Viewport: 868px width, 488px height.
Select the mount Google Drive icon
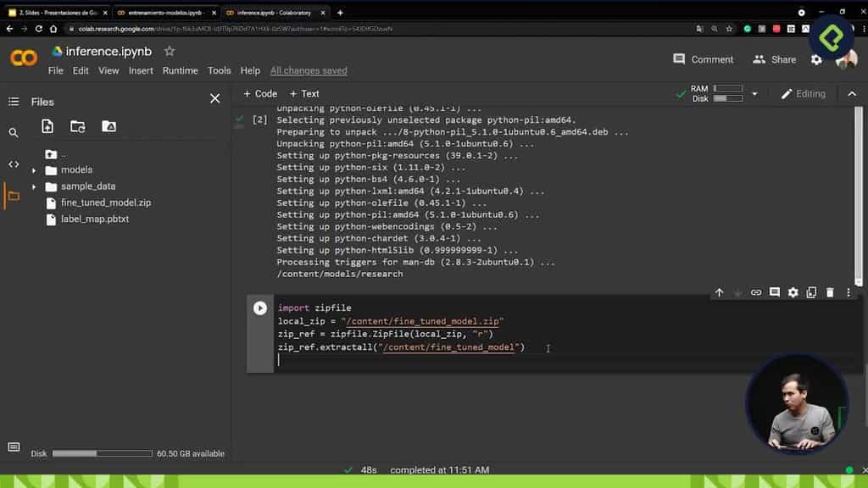[x=108, y=126]
